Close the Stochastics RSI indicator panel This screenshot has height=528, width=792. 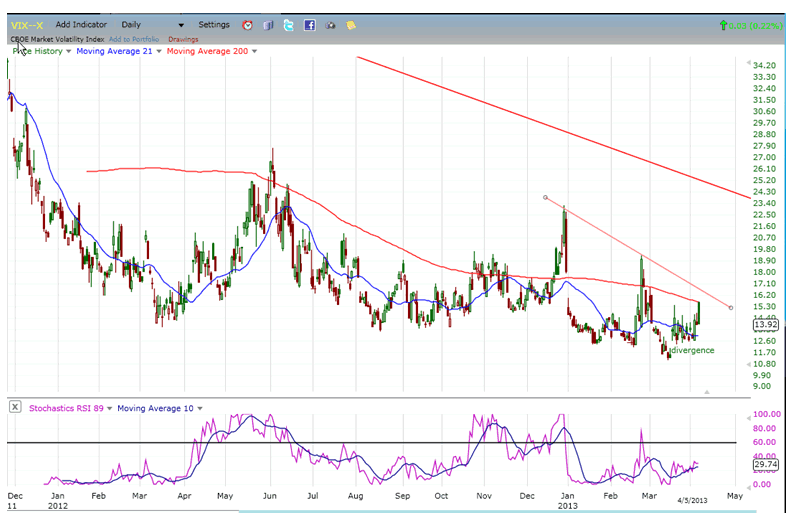[x=16, y=407]
